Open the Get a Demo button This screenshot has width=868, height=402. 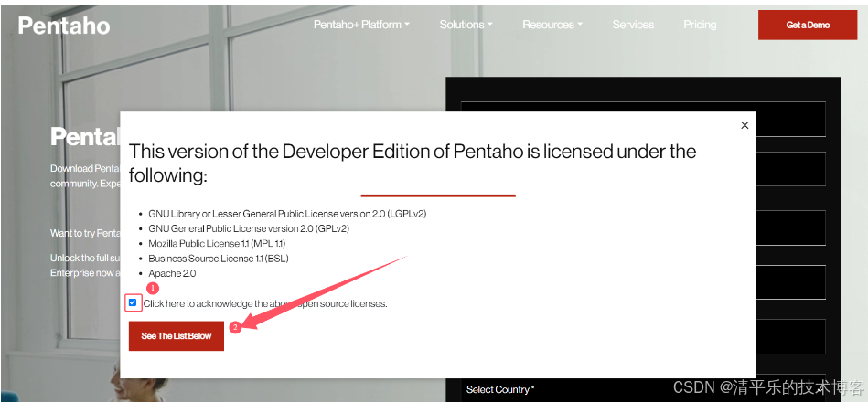[808, 25]
